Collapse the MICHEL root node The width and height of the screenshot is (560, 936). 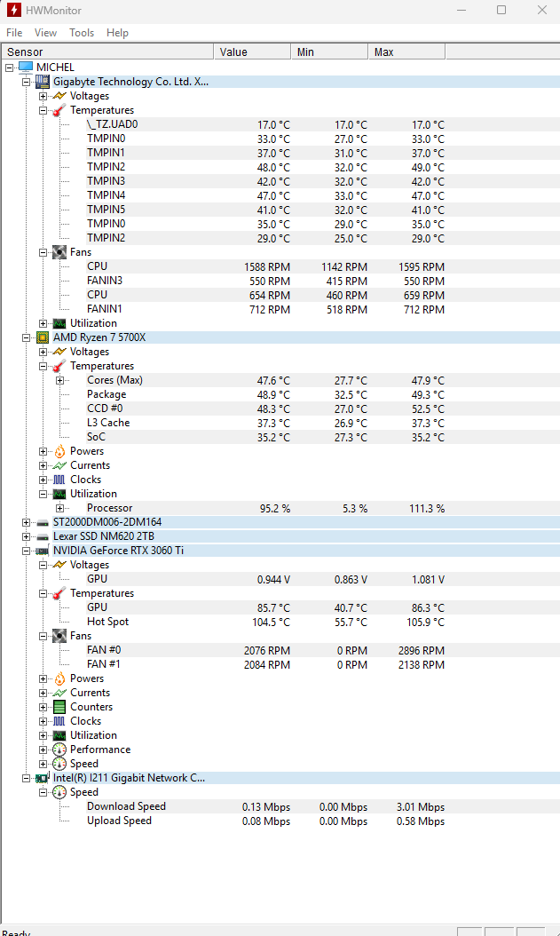(9, 68)
